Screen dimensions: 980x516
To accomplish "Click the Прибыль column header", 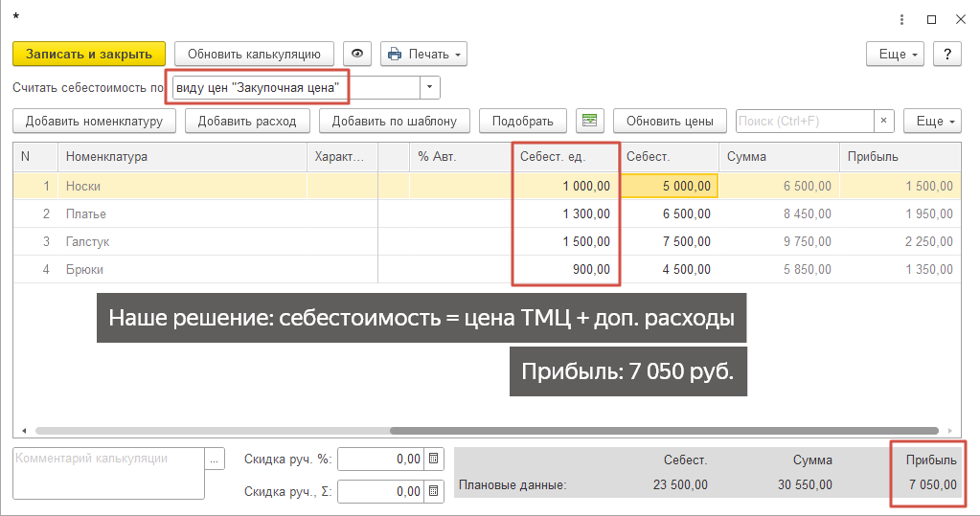I will [x=900, y=157].
